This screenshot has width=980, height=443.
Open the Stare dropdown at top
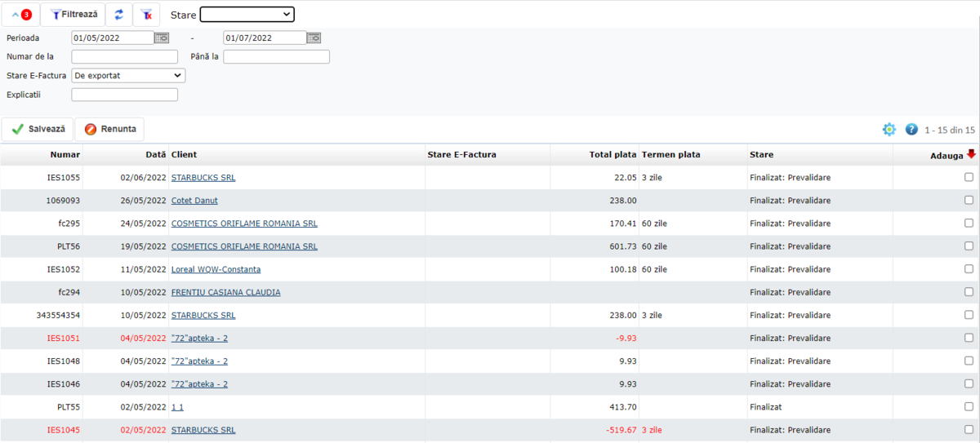(x=247, y=15)
